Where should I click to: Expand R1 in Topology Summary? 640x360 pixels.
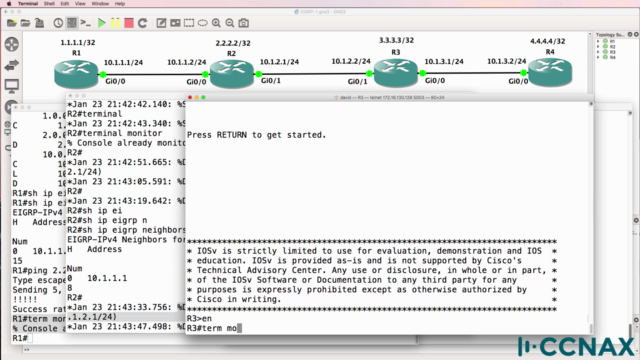click(x=598, y=42)
